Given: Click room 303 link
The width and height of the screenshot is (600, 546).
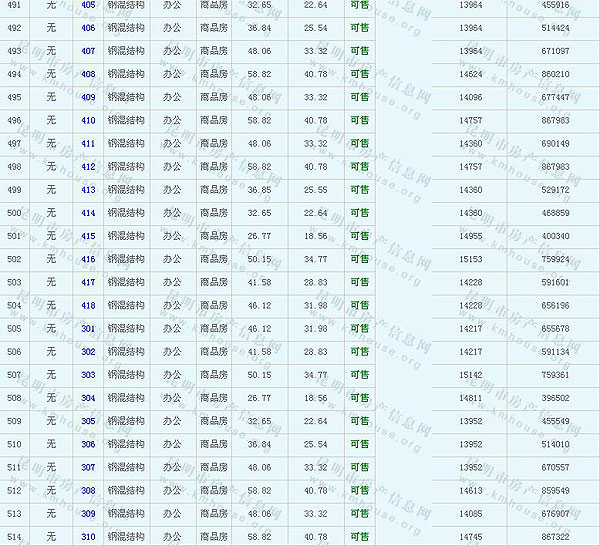Looking at the screenshot, I should click(x=88, y=375).
